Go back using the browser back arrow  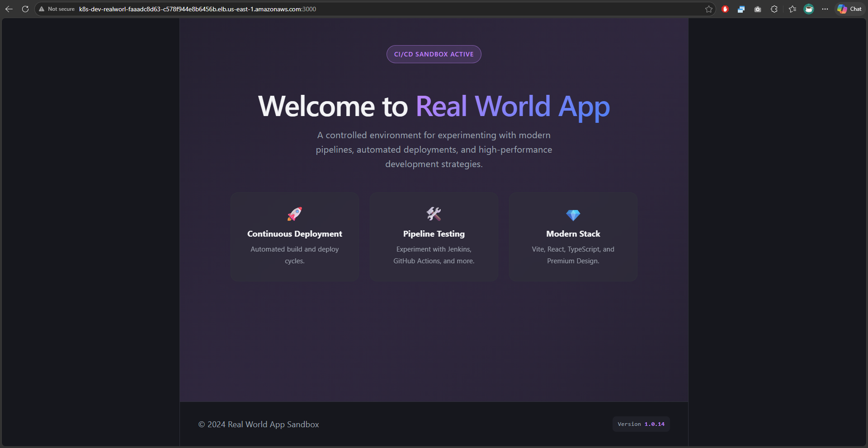click(x=9, y=9)
